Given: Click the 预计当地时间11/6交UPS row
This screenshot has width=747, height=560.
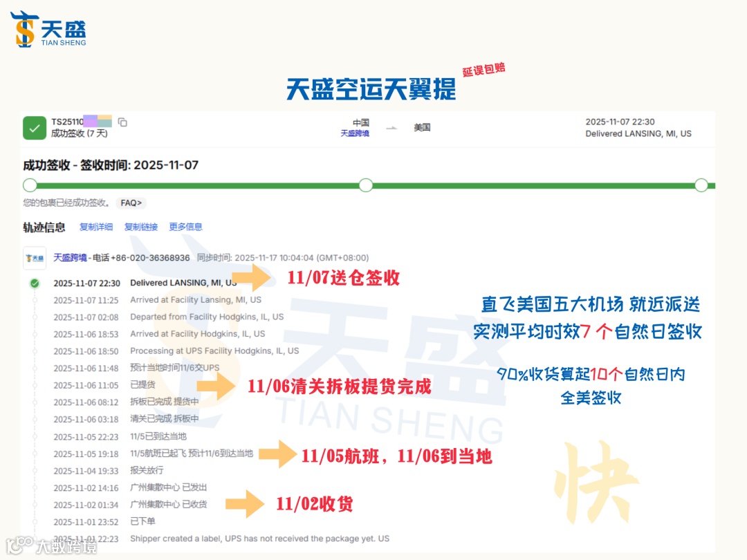Looking at the screenshot, I should point(175,368).
